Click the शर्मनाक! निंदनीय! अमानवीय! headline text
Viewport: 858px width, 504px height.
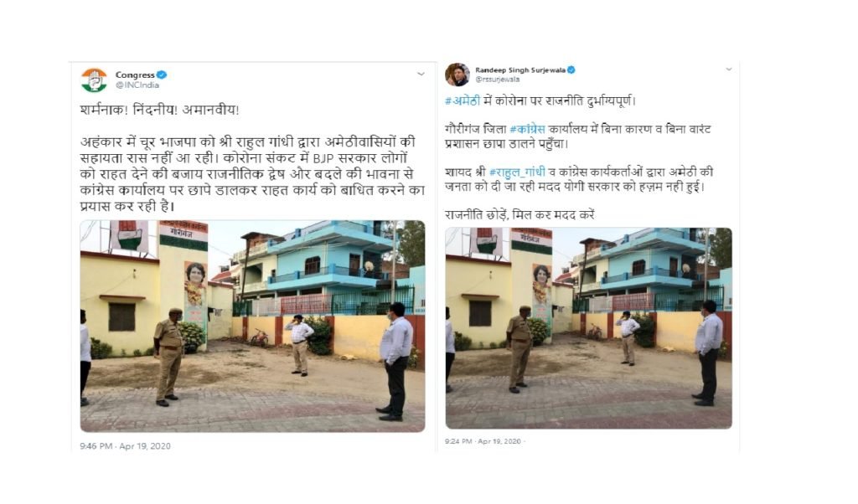160,110
